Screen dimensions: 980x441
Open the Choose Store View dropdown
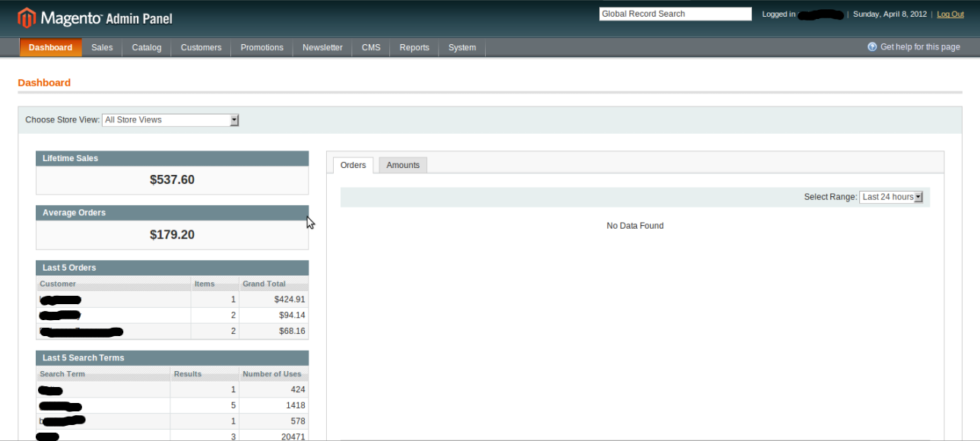[170, 120]
